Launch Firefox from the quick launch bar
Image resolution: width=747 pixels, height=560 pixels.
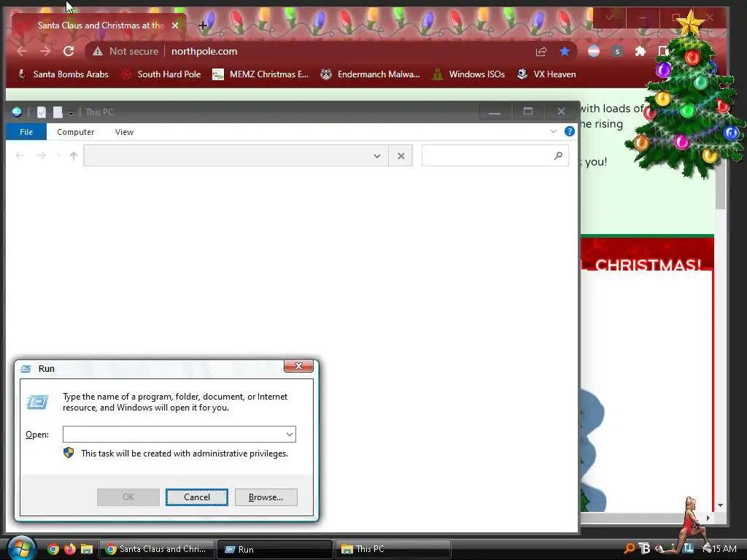(69, 549)
